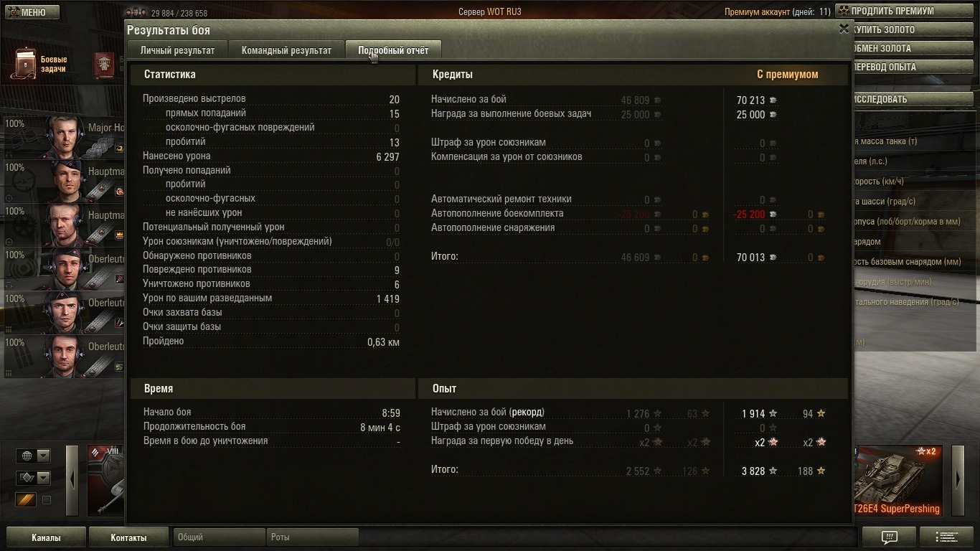The image size is (980, 551).
Task: Open the notifications speech-bubble icon
Action: [x=889, y=537]
